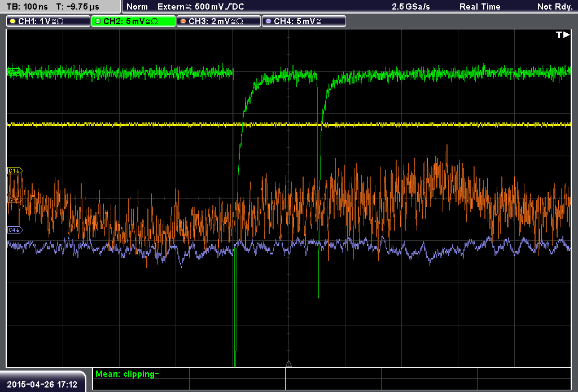Image resolution: width=578 pixels, height=392 pixels.
Task: Select the CH4: 5mV channel tab
Action: tap(304, 21)
